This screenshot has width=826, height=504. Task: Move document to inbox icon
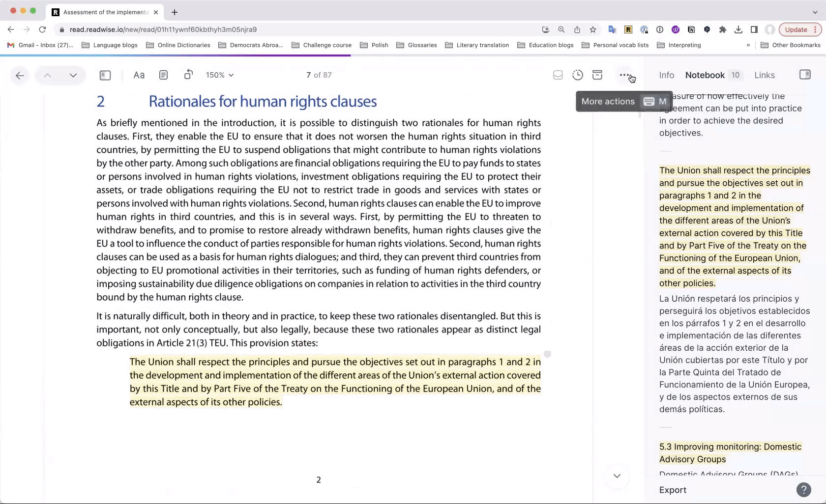[x=558, y=75]
